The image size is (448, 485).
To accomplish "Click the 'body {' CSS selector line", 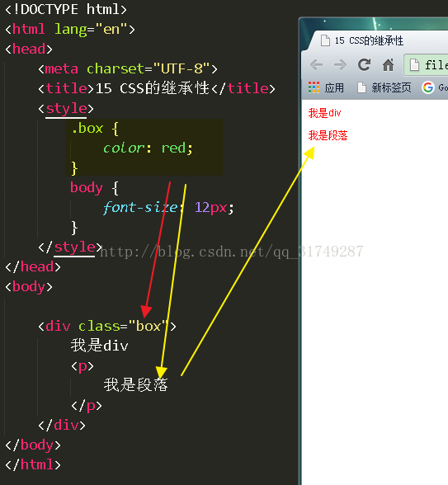I will [94, 188].
